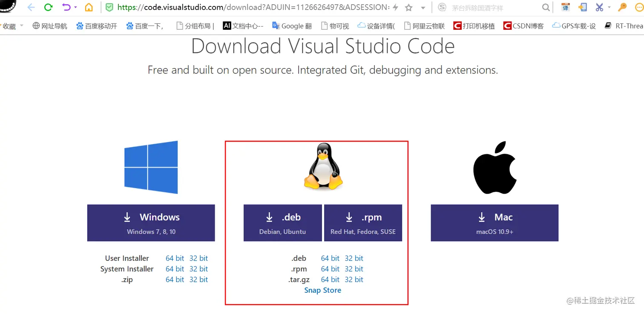Download User Installer 64 bit

coord(175,258)
